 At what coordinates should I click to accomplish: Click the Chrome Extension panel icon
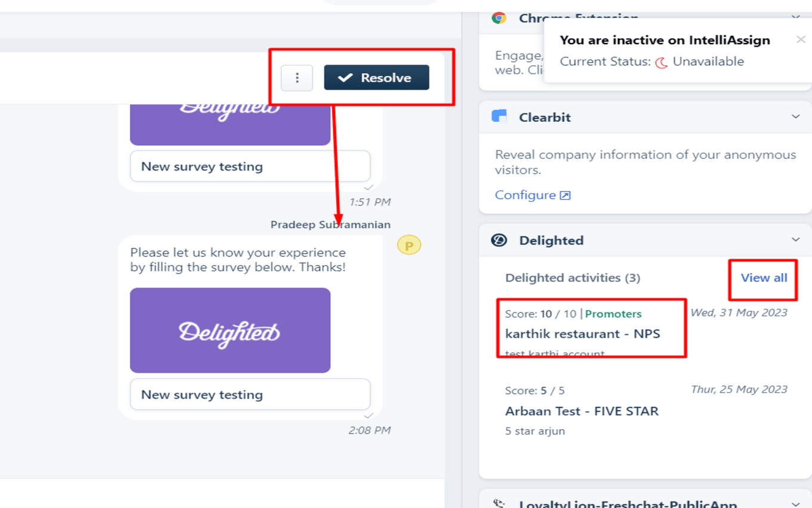click(x=500, y=18)
